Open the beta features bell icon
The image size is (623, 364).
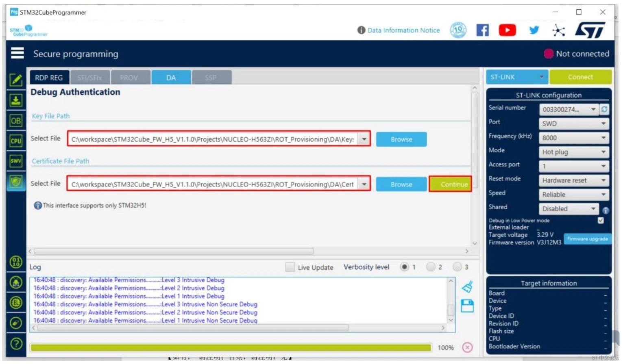16,282
